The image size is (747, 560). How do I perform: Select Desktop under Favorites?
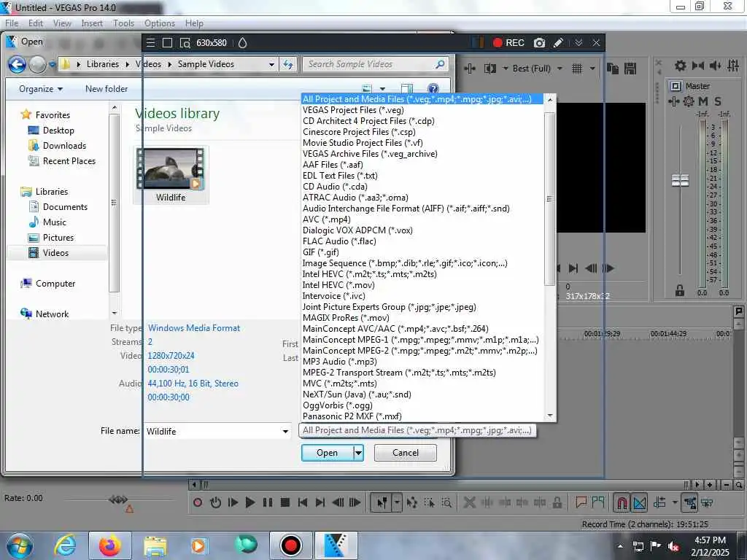58,131
